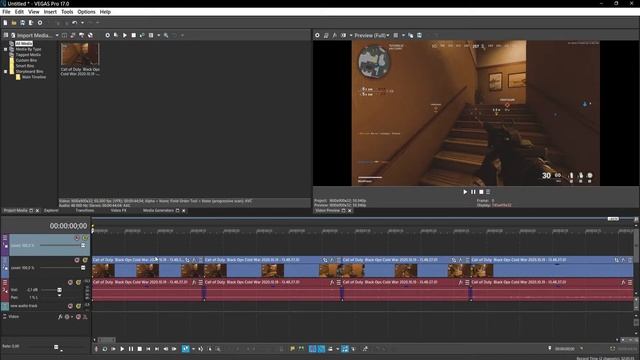Select the Call of Duty media thumbnail
Screen dimensions: 640x360
[x=80, y=54]
